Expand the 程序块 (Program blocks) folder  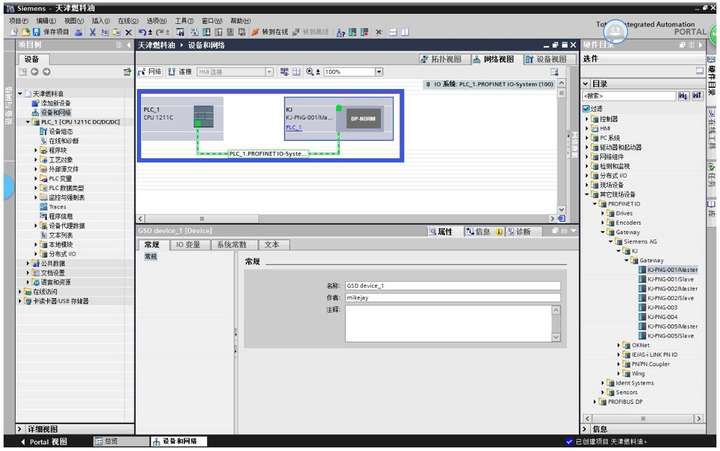(35, 150)
